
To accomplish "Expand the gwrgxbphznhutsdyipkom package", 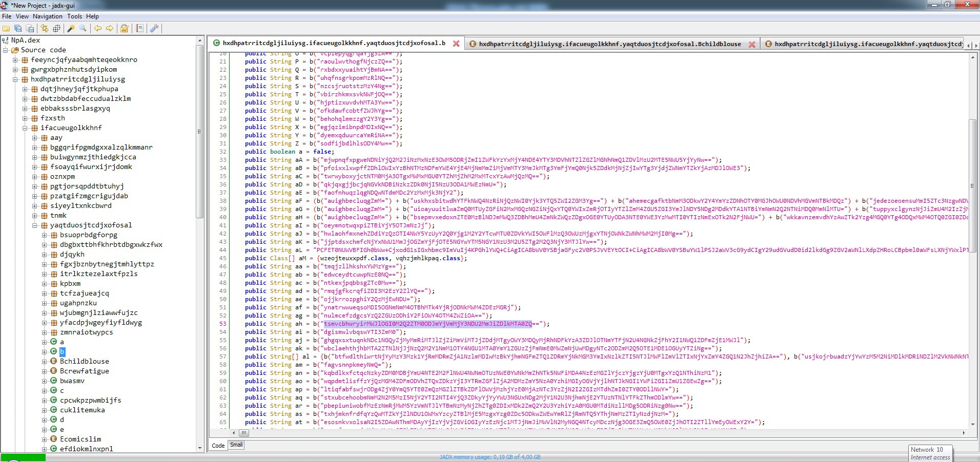I will [15, 70].
